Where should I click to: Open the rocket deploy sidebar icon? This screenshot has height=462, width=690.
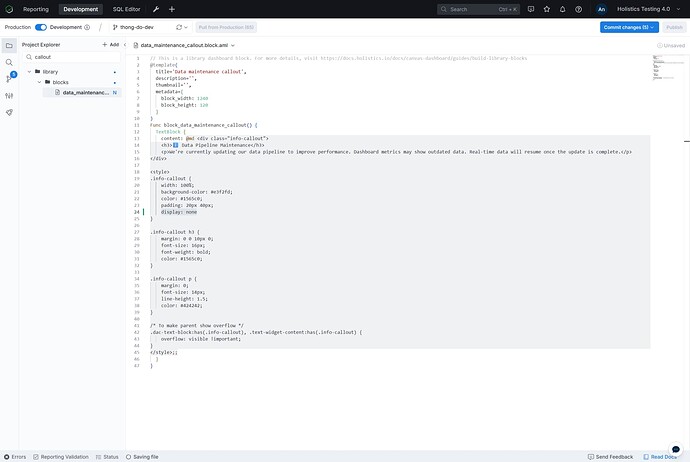click(9, 112)
